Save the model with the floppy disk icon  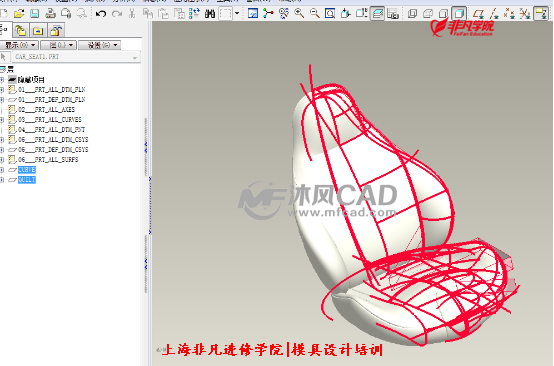34,14
